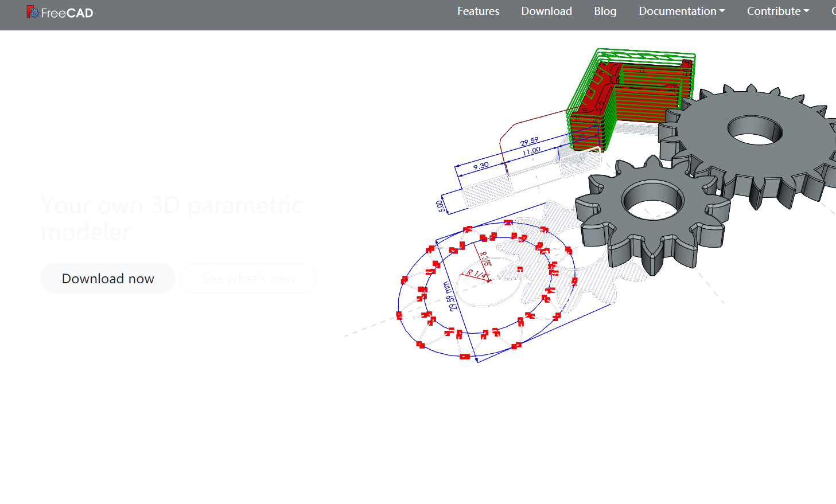Click the faded See what's new button
The image size is (836, 504).
tap(248, 279)
